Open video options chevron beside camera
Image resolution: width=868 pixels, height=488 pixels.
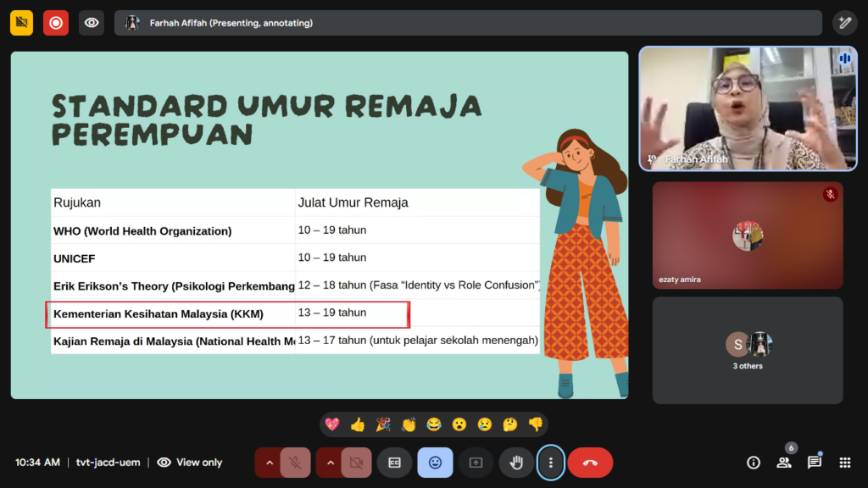330,463
